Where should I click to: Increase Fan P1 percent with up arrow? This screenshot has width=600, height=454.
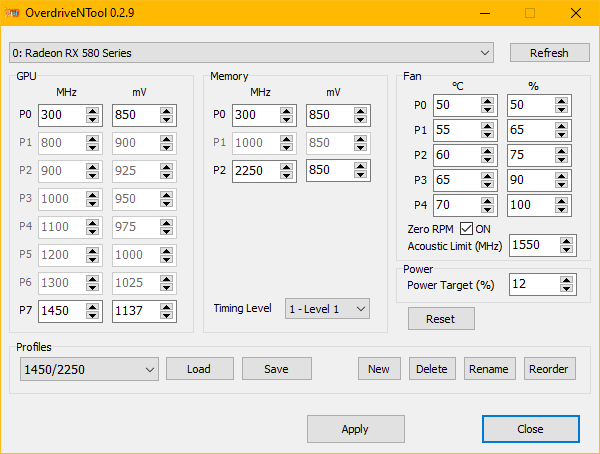tap(561, 126)
